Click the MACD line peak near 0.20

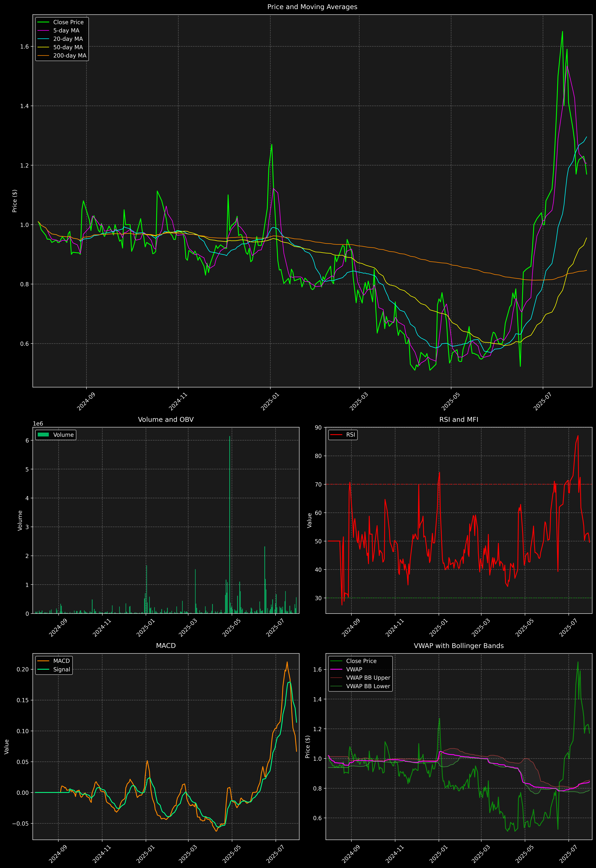pos(287,662)
